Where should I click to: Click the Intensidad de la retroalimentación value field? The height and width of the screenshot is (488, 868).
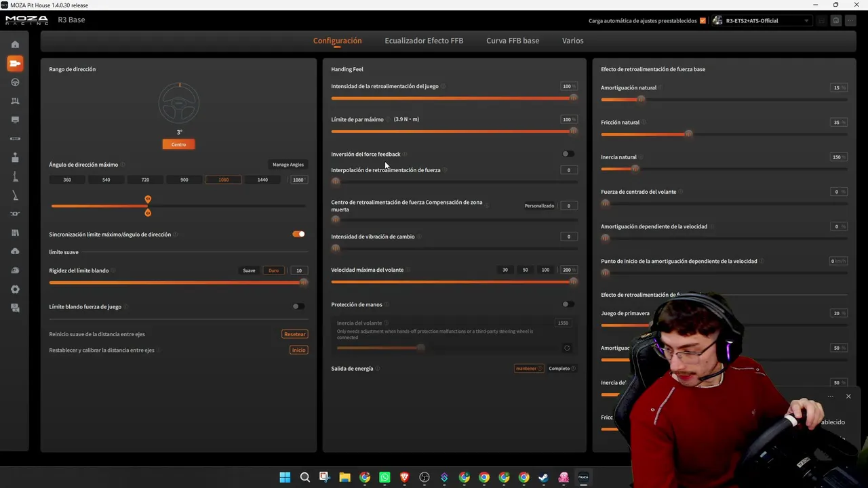569,87
